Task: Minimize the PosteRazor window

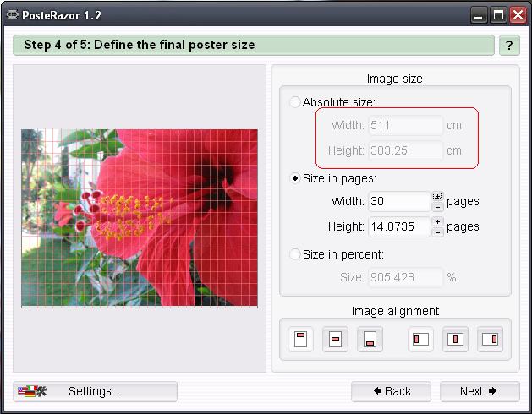Action: (x=479, y=15)
